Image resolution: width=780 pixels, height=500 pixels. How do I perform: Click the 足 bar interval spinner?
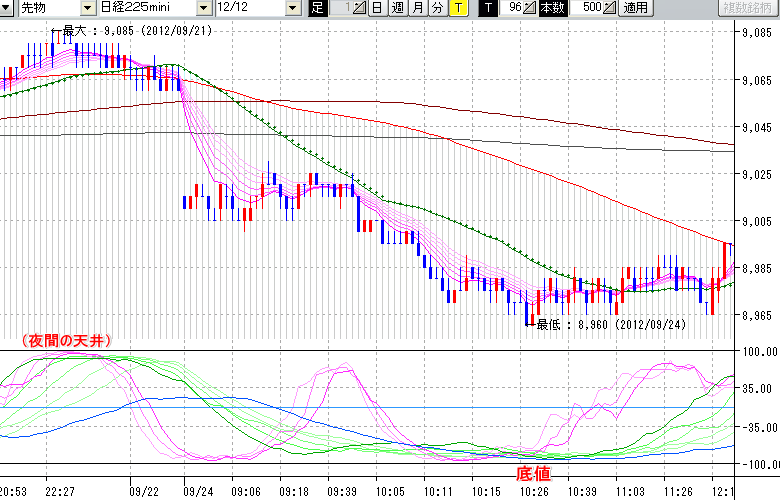click(360, 8)
